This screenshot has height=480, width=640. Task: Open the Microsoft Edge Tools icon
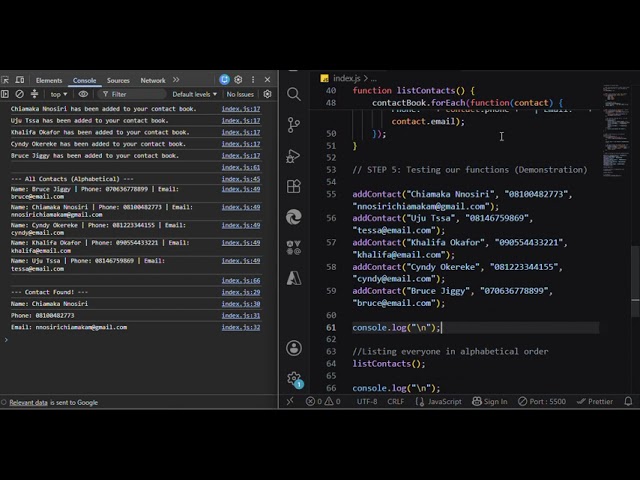point(293,217)
